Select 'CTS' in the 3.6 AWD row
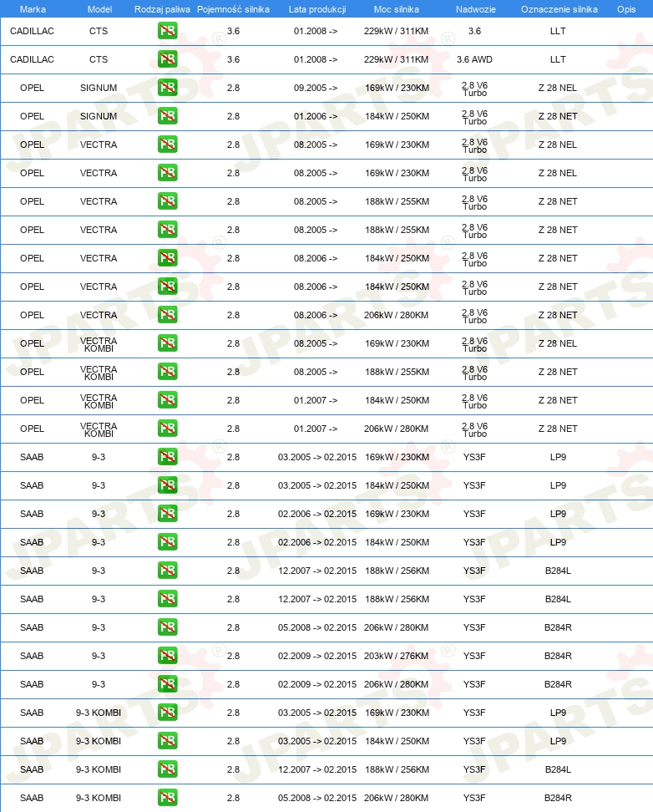The width and height of the screenshot is (653, 812). coord(99,59)
